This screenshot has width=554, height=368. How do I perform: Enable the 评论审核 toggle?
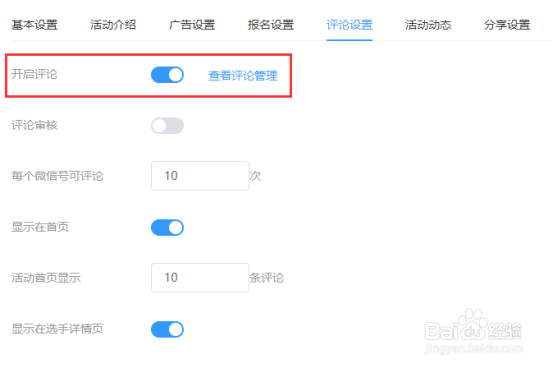tap(167, 126)
